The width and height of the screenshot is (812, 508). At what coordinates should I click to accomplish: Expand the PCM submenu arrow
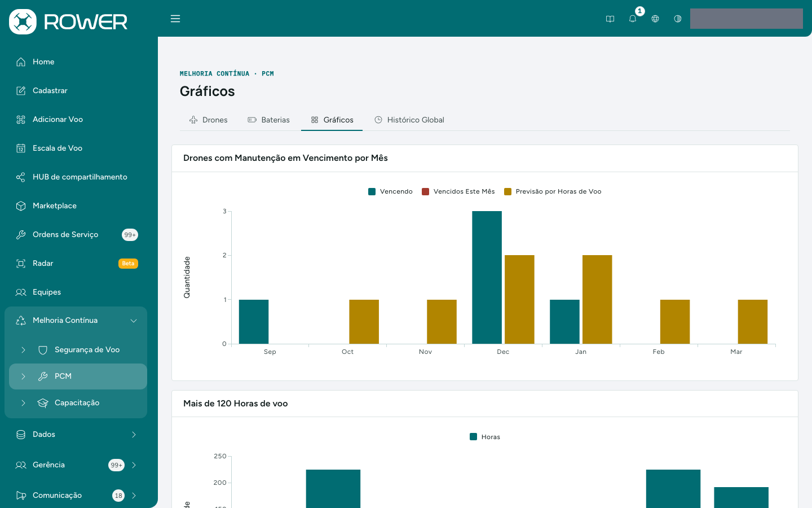[23, 376]
